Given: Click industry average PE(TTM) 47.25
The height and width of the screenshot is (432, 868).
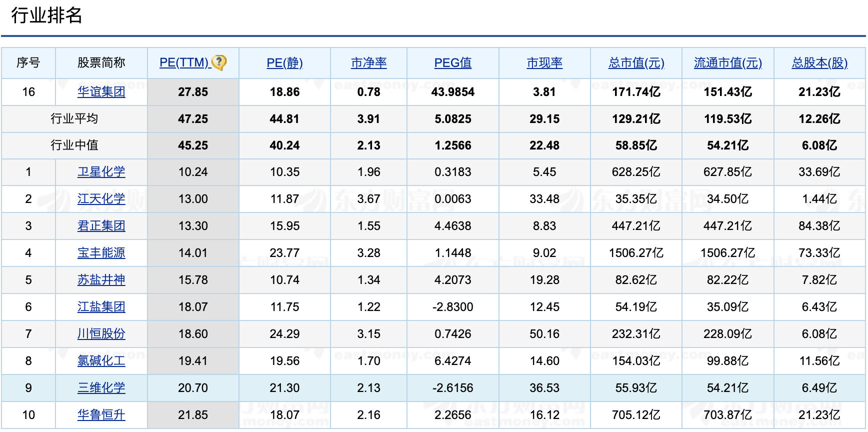Looking at the screenshot, I should (193, 119).
